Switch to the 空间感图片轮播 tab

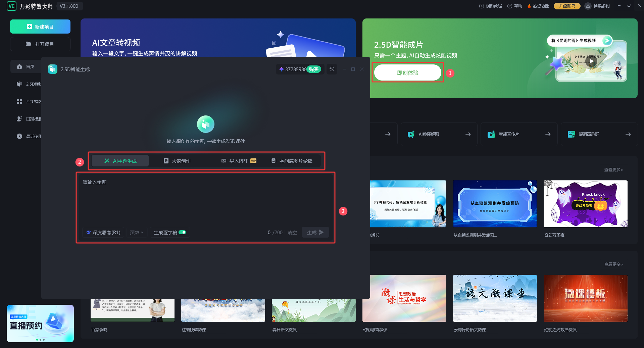pyautogui.click(x=292, y=161)
